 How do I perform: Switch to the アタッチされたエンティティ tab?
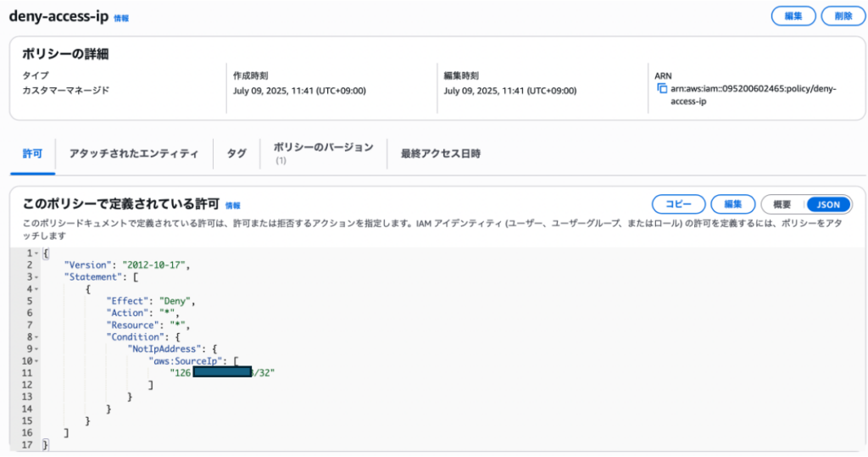click(x=134, y=153)
